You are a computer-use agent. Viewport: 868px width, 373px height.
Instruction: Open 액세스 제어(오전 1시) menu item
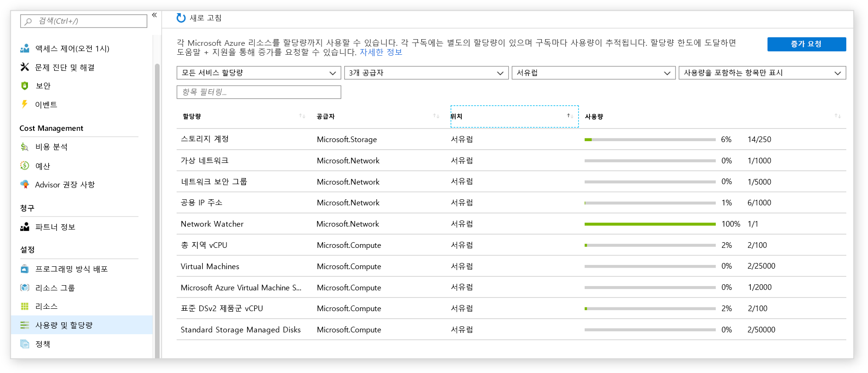72,49
